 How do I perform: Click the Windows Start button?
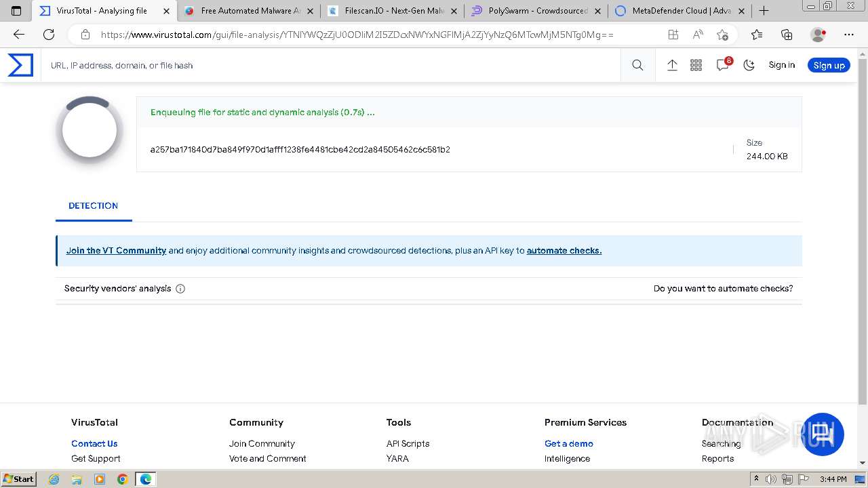coord(19,479)
